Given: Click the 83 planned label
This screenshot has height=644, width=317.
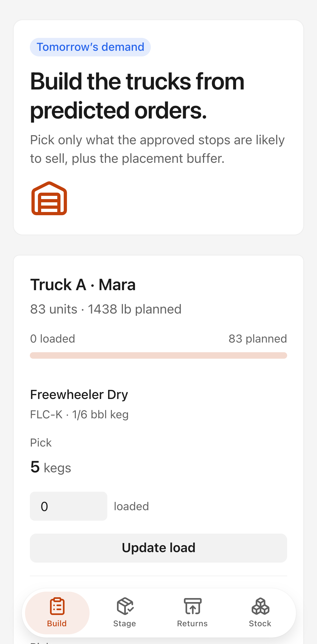Looking at the screenshot, I should (258, 339).
